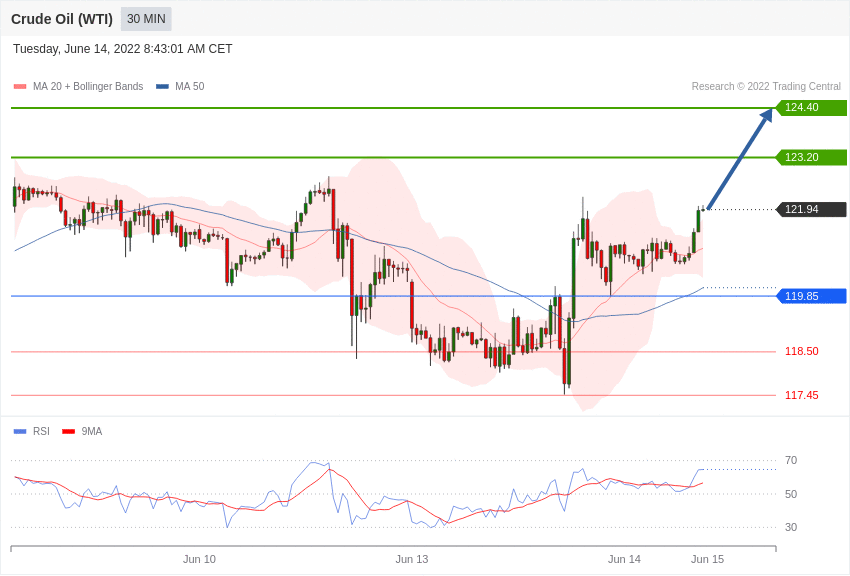Image resolution: width=850 pixels, height=576 pixels.
Task: Click the Jun 15 date axis label
Action: point(707,559)
